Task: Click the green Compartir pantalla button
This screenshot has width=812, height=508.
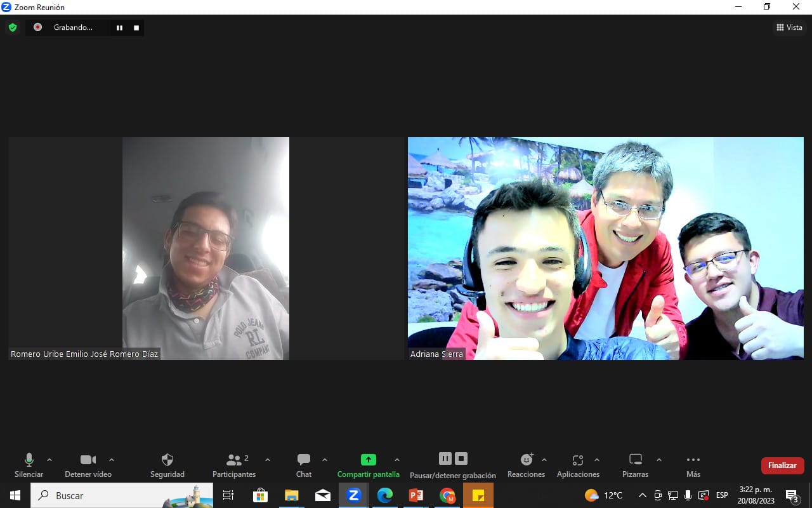Action: tap(368, 465)
